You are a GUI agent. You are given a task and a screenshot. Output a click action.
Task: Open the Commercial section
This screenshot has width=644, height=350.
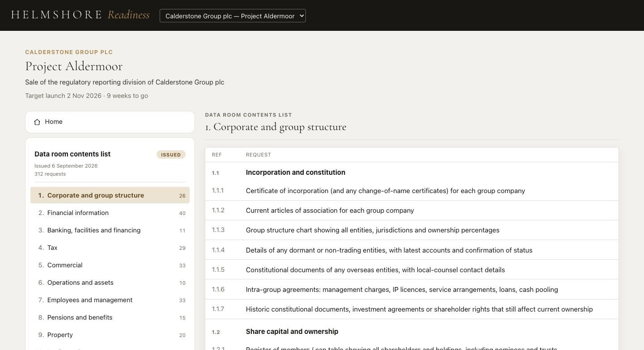point(110,265)
